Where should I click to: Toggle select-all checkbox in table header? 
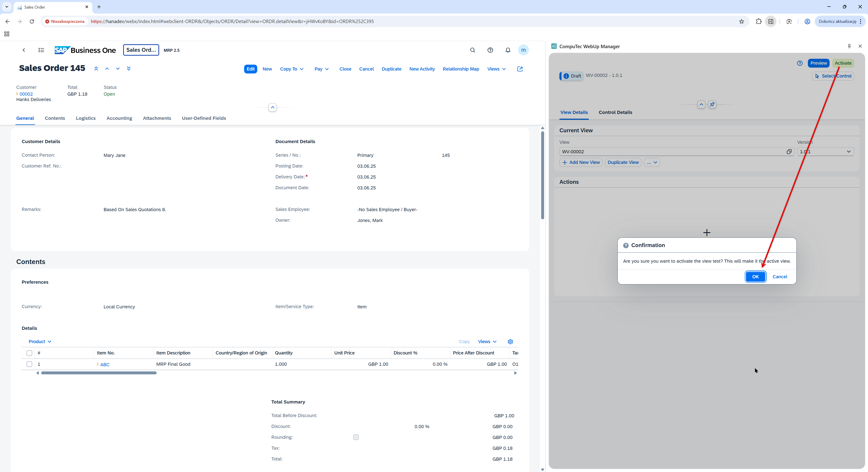29,353
